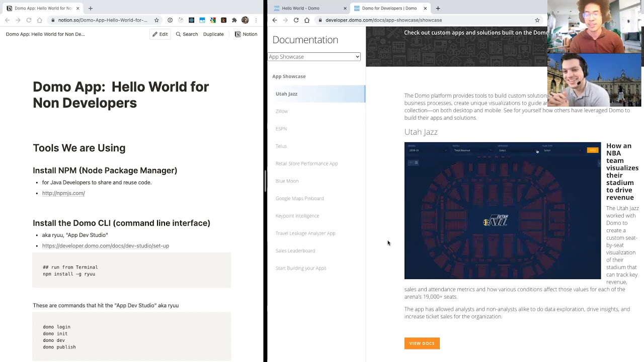The image size is (644, 362).
Task: Click the Notion logo link at top right
Action: (x=246, y=34)
